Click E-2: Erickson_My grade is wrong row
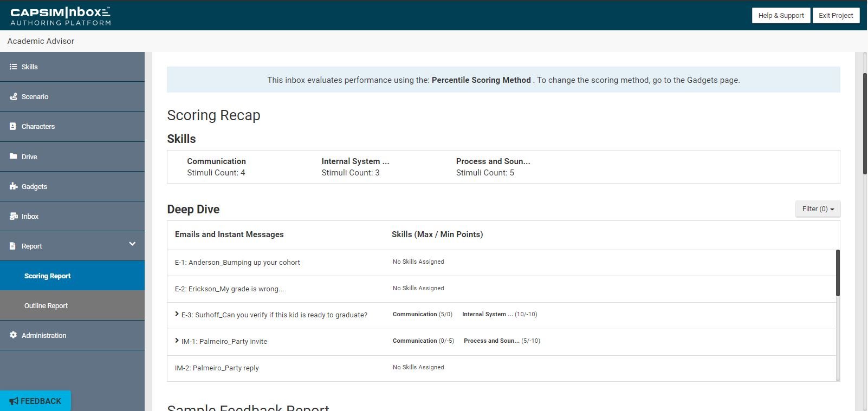 pos(501,289)
